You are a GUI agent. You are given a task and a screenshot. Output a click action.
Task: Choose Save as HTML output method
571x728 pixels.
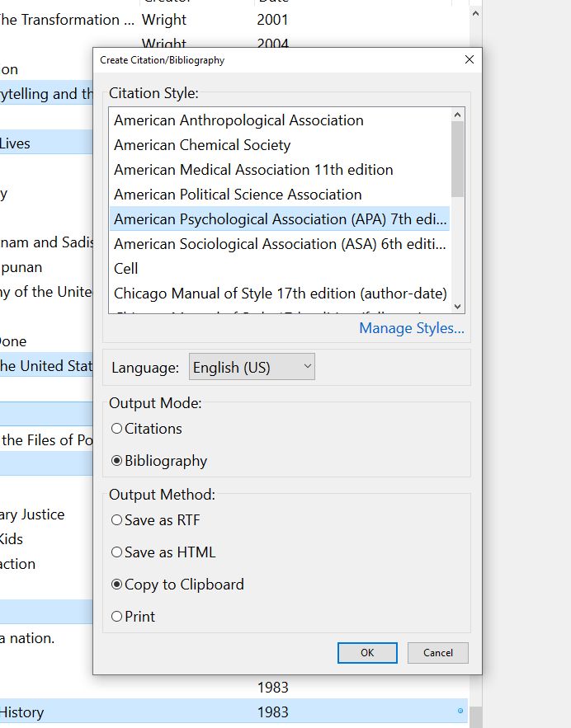pyautogui.click(x=163, y=552)
